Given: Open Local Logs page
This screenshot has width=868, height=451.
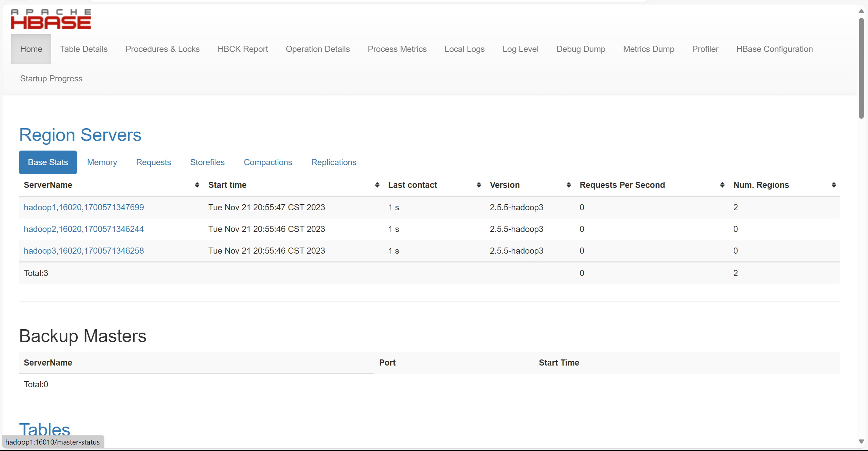Looking at the screenshot, I should click(465, 49).
